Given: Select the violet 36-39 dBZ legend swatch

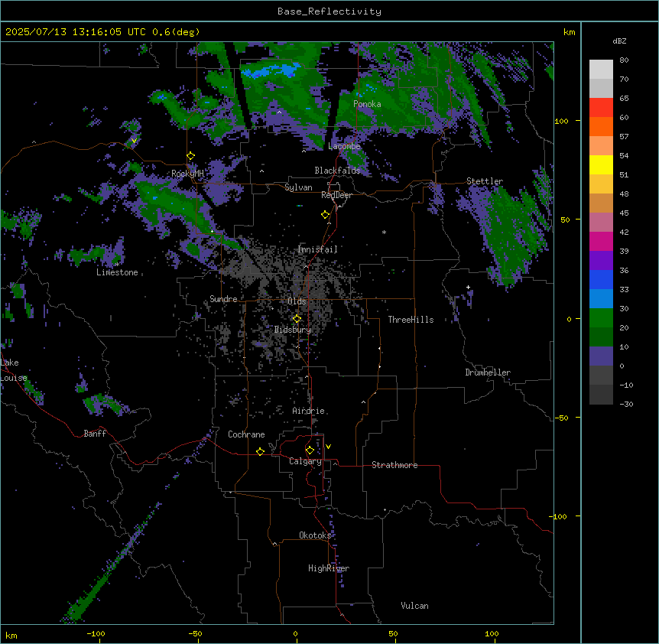Looking at the screenshot, I should pyautogui.click(x=601, y=261).
